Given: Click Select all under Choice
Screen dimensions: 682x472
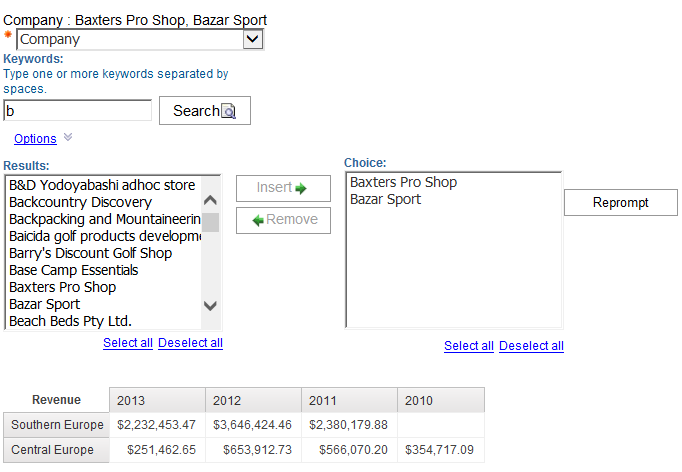Looking at the screenshot, I should coord(469,346).
